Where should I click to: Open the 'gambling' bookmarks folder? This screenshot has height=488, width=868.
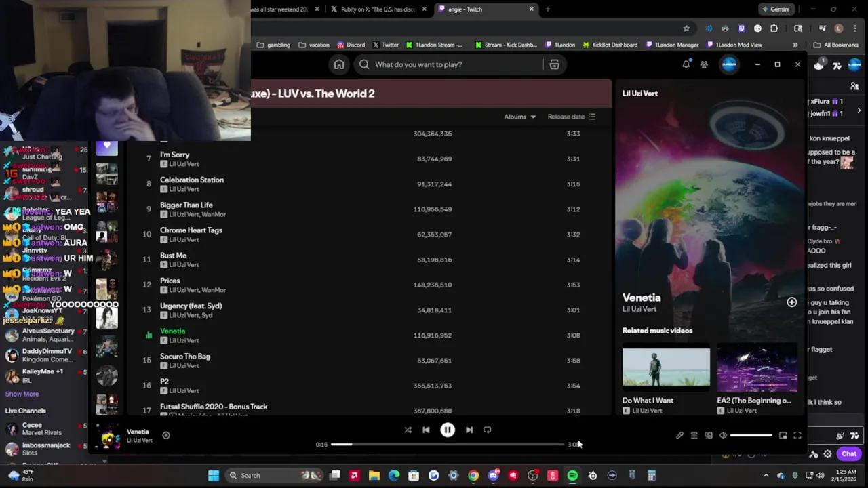[x=273, y=45]
